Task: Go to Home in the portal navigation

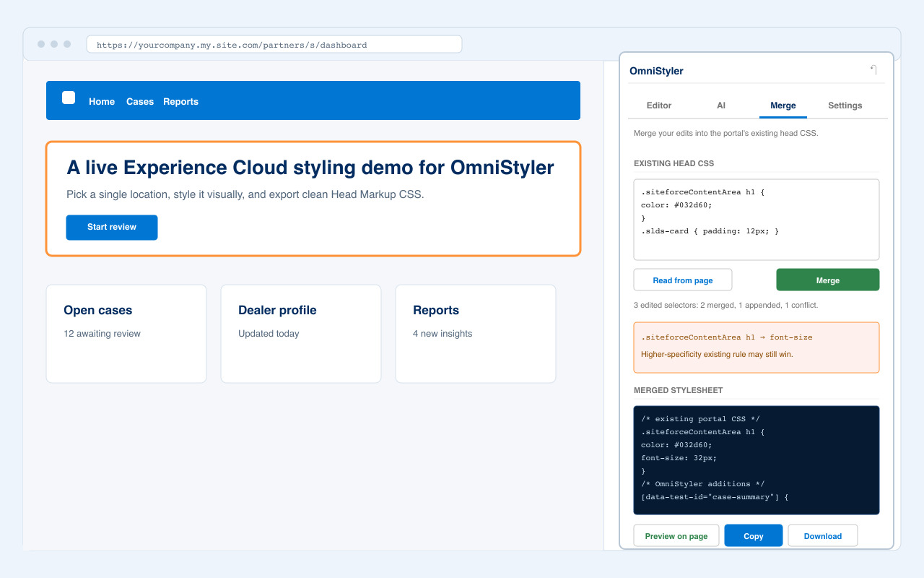Action: coord(102,102)
